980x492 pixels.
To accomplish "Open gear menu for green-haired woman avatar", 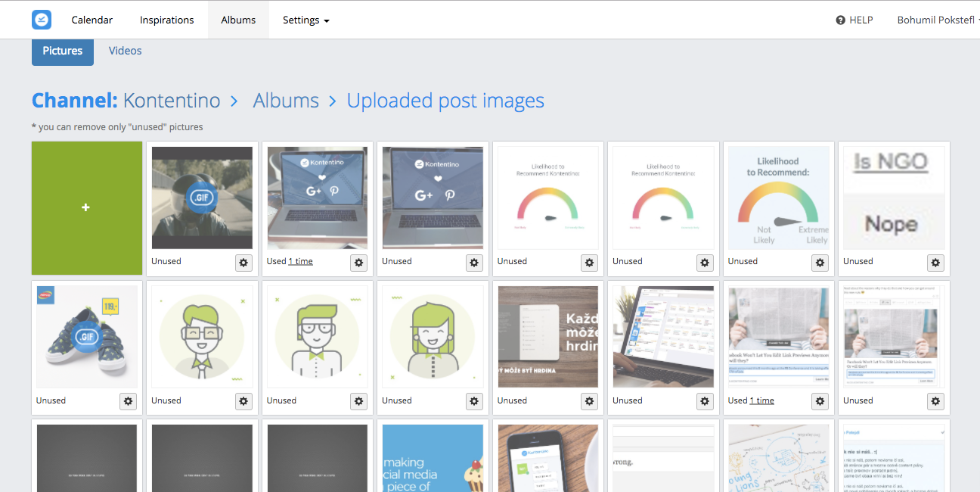I will (x=474, y=401).
